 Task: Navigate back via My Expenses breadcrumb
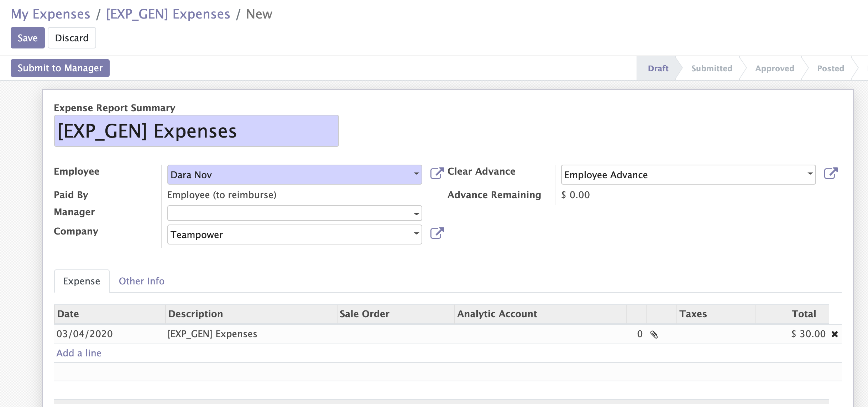coord(50,14)
